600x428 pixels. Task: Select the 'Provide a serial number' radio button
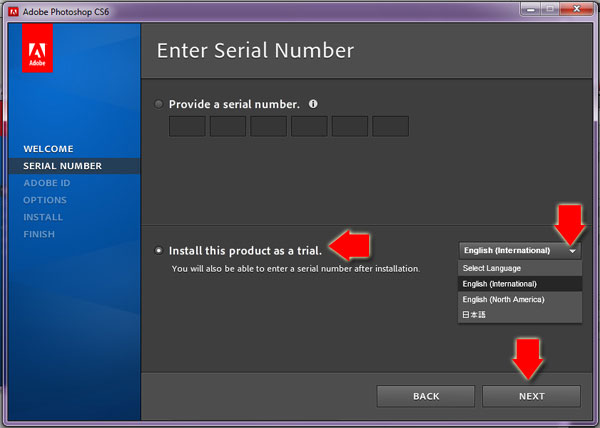[x=160, y=104]
